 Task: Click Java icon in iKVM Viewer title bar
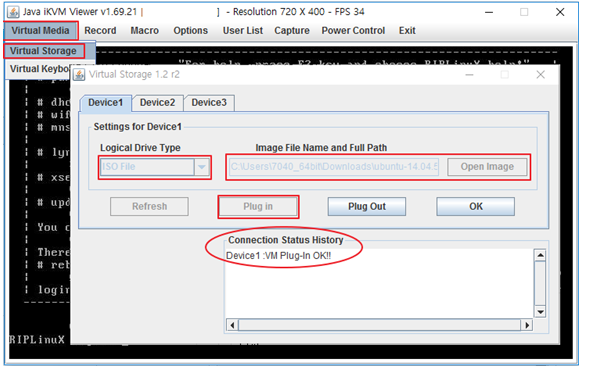pos(13,12)
